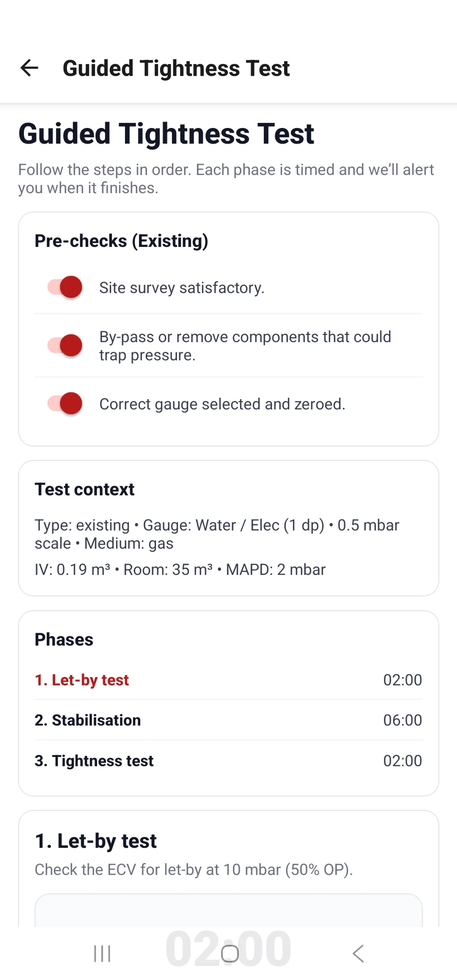Image resolution: width=457 pixels, height=980 pixels.
Task: Toggle Site survey satisfactory switch
Action: (x=65, y=287)
